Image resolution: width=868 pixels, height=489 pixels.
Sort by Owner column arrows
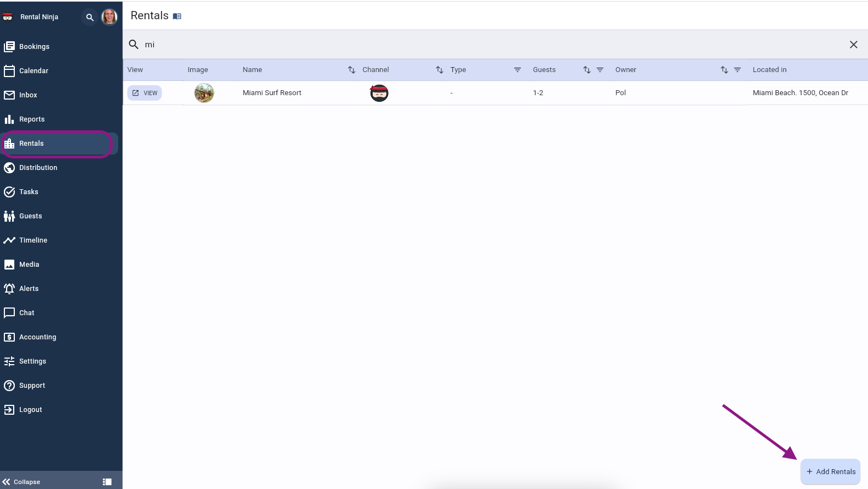coord(725,70)
